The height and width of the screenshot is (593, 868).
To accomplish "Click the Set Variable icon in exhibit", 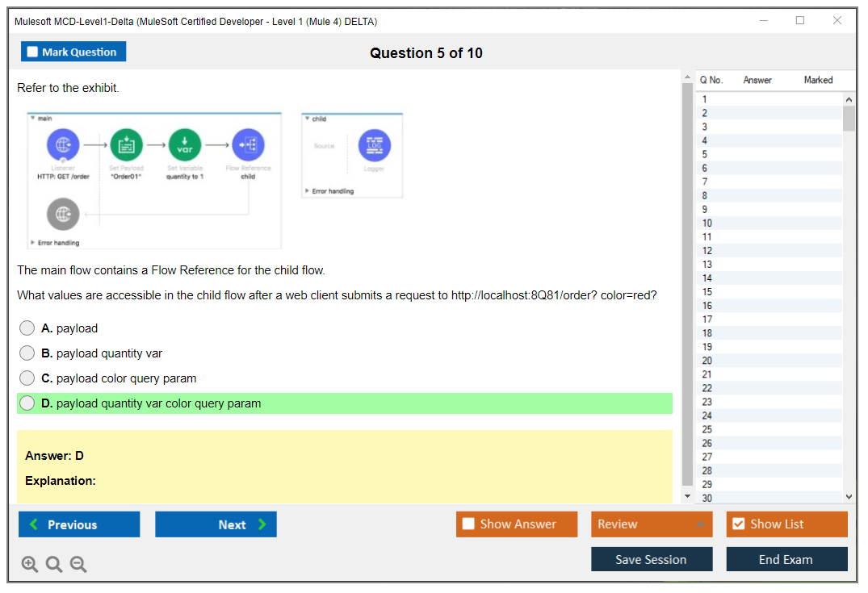I will pos(185,145).
